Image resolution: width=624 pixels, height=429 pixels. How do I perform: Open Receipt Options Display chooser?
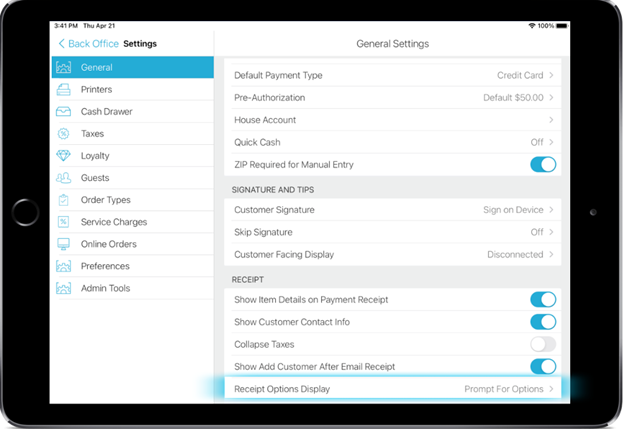coord(394,388)
